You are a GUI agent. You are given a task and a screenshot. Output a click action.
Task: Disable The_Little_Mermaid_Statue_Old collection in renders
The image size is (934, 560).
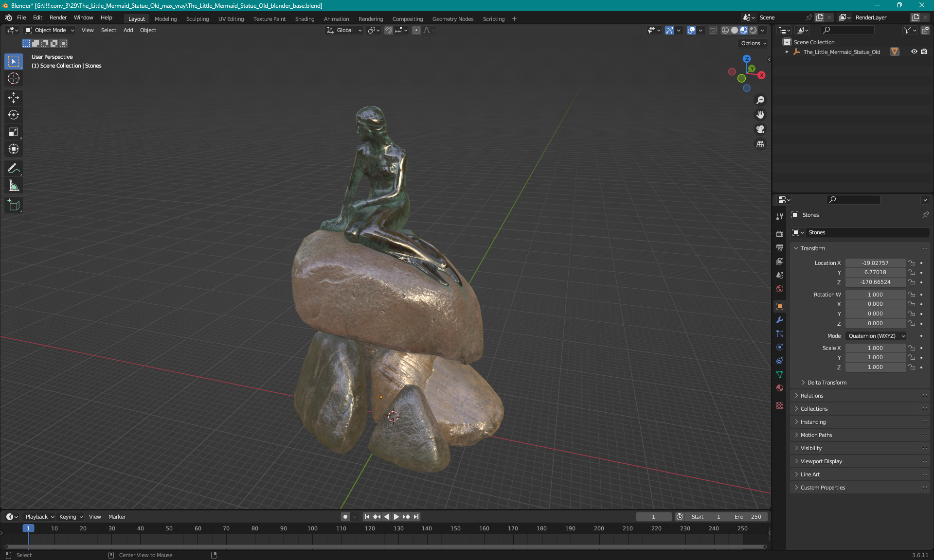[x=924, y=52]
